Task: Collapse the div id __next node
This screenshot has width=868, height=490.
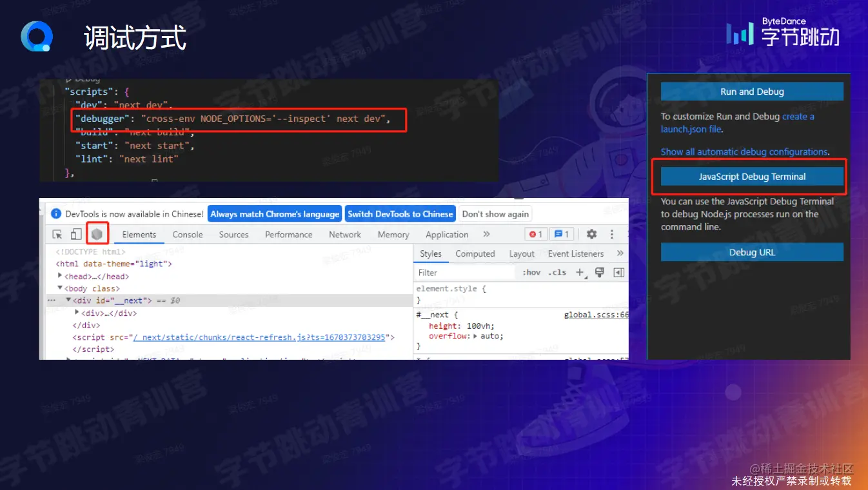Action: point(68,300)
